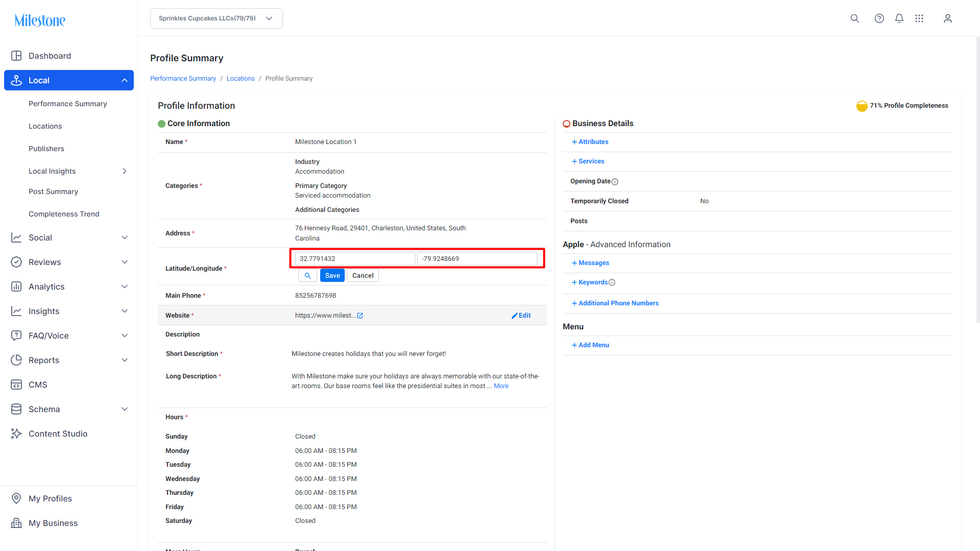This screenshot has height=551, width=980.
Task: Open the user account icon
Action: click(x=947, y=18)
